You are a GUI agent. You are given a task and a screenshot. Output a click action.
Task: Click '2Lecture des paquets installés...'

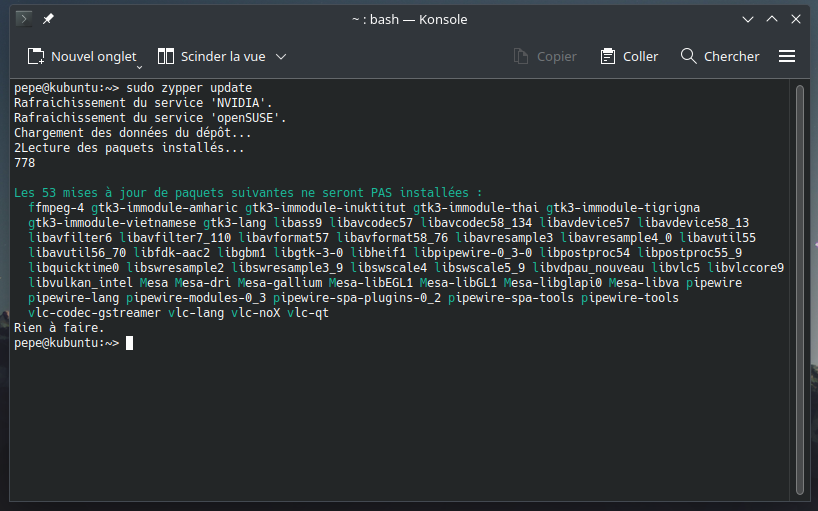coord(129,148)
